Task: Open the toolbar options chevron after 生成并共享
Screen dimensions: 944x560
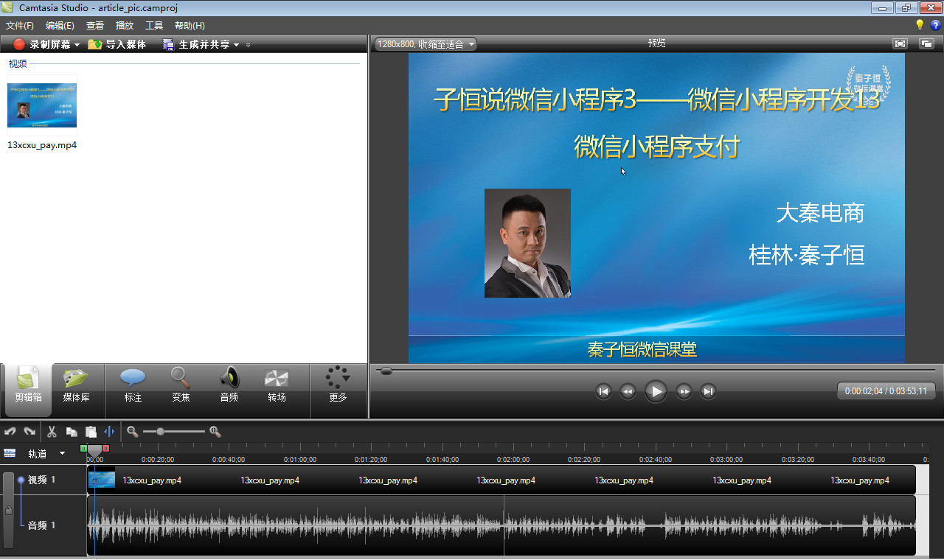Action: point(248,45)
